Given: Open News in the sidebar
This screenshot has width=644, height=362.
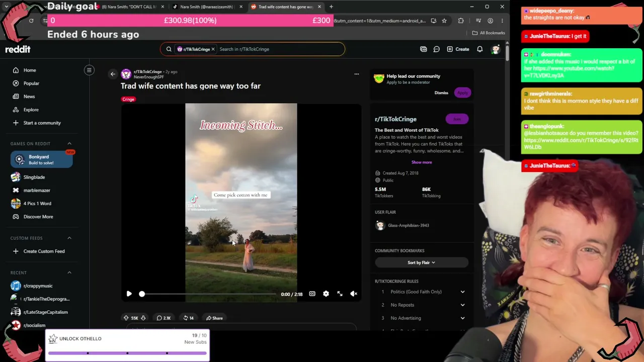Looking at the screenshot, I should point(29,97).
